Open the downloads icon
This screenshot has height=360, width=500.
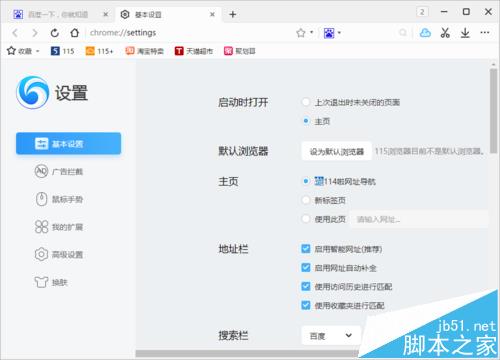465,33
